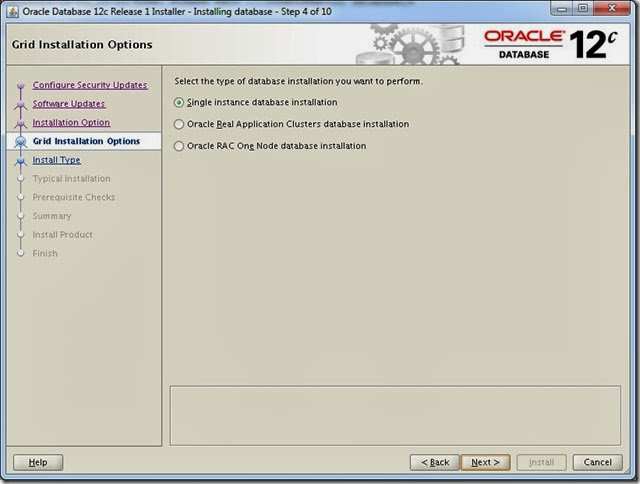Return to Installation Option step
Viewport: 640px width, 484px height.
pyautogui.click(x=71, y=122)
